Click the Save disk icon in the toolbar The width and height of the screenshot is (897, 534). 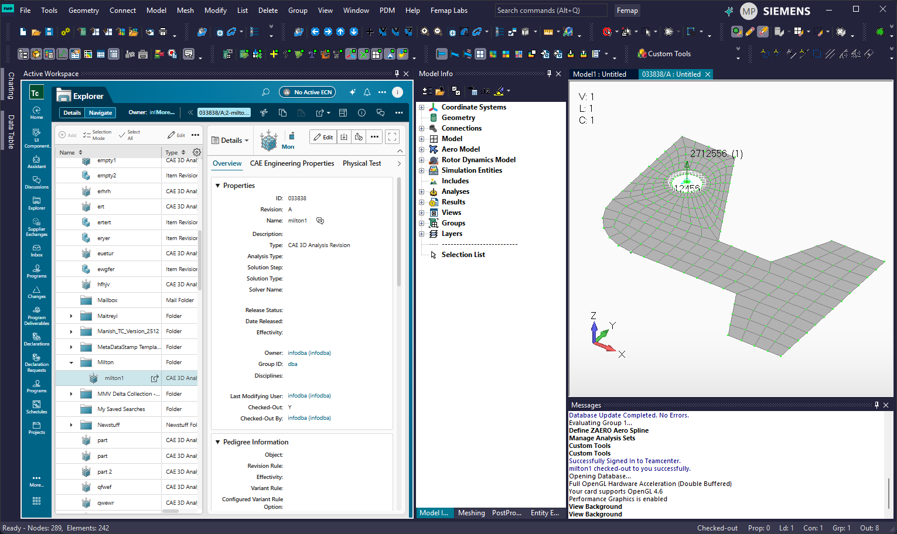[49, 32]
